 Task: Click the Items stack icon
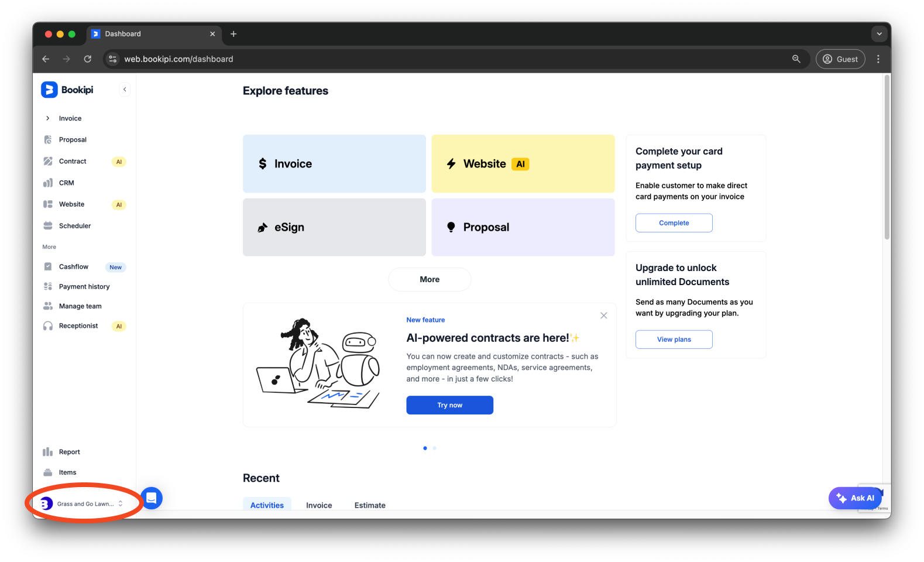coord(48,472)
